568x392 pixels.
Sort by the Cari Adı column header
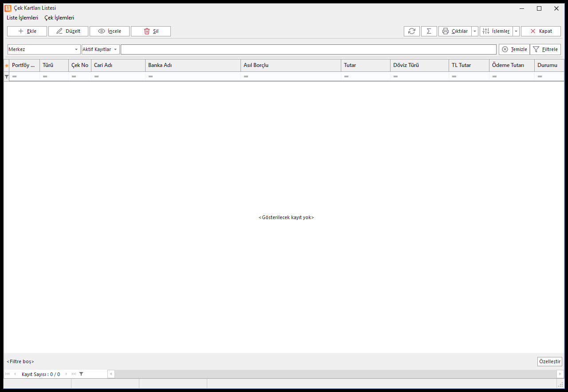pyautogui.click(x=118, y=65)
